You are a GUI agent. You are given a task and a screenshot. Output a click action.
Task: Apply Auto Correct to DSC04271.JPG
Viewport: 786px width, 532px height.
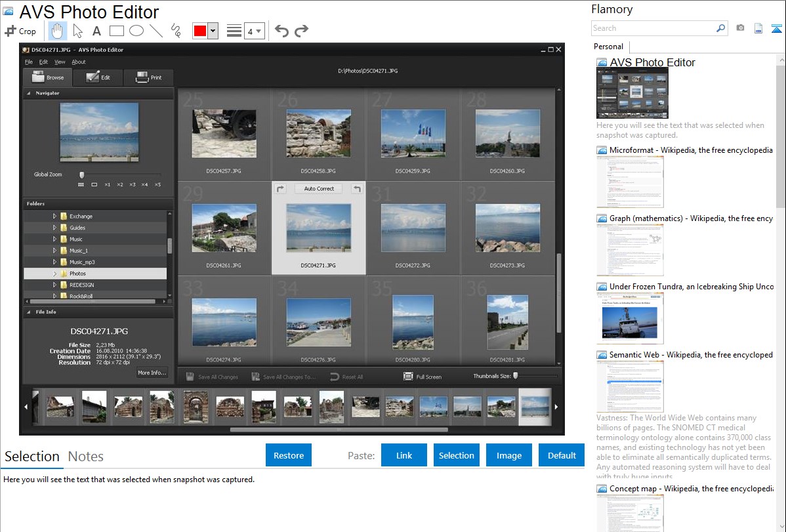pos(319,189)
